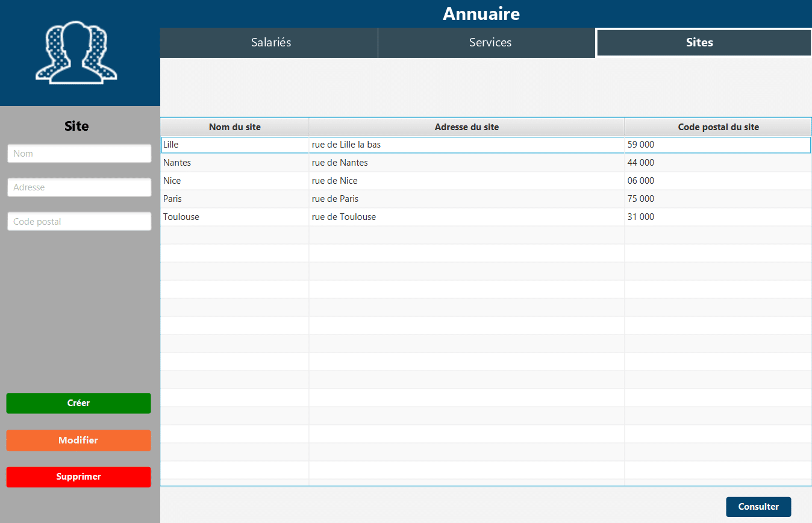Switch to the Salariés tab

coord(270,42)
